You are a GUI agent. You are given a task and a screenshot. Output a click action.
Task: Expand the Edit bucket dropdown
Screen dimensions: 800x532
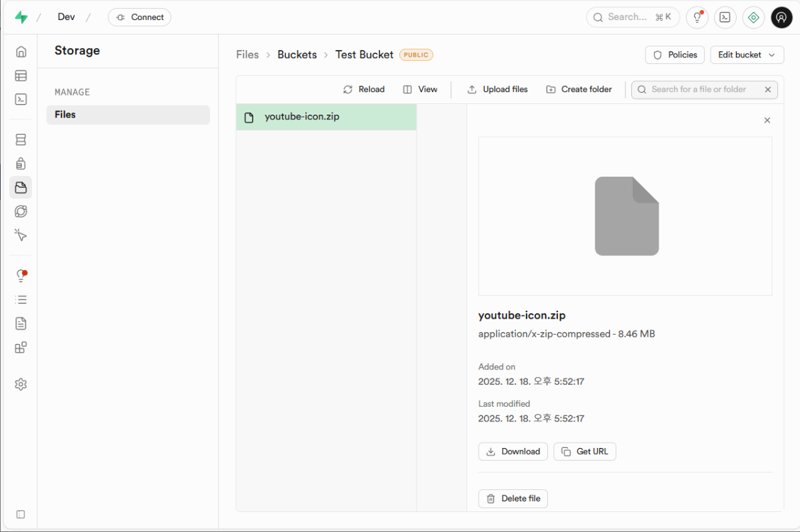[747, 55]
